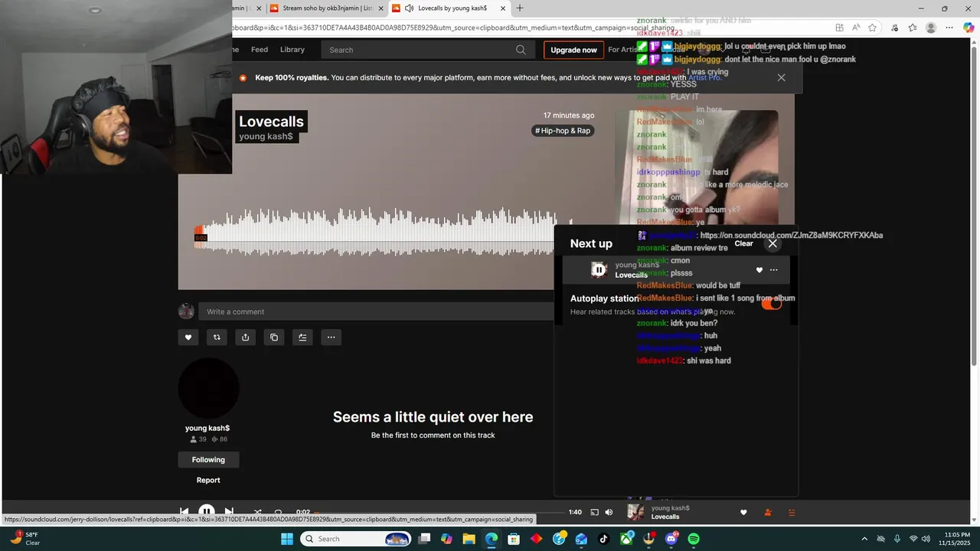Click the Following button

[x=209, y=460]
